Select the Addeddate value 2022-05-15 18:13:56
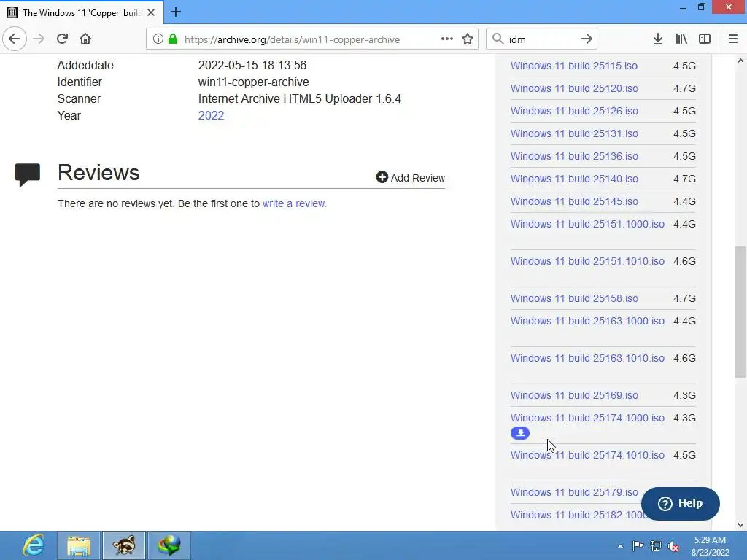Screen dimensions: 747x560 (252, 65)
